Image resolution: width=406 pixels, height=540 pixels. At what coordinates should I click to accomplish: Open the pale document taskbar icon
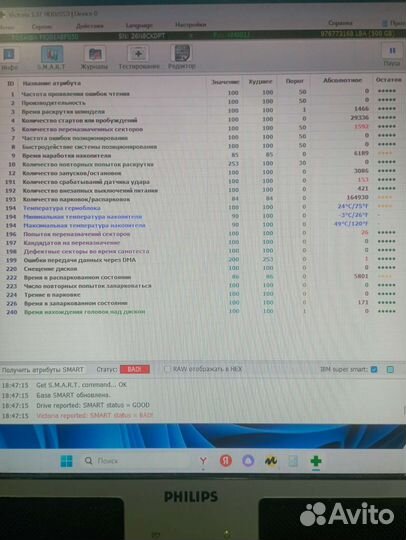(293, 461)
